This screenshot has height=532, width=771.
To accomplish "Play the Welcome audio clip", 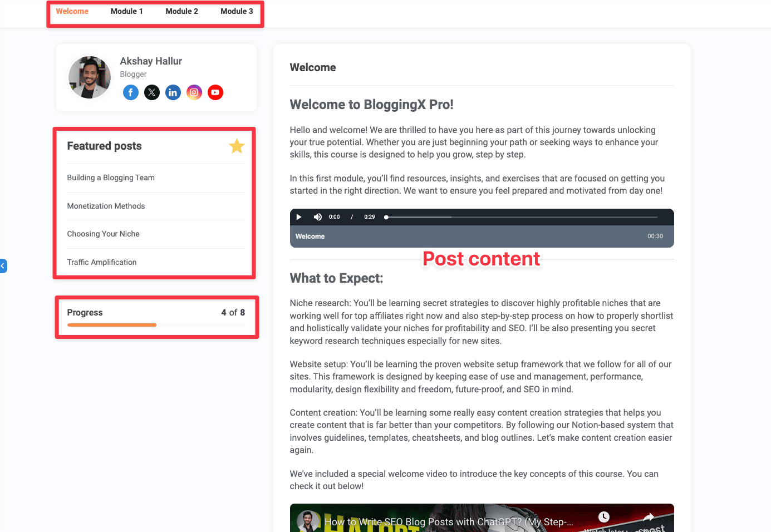I will coord(299,217).
